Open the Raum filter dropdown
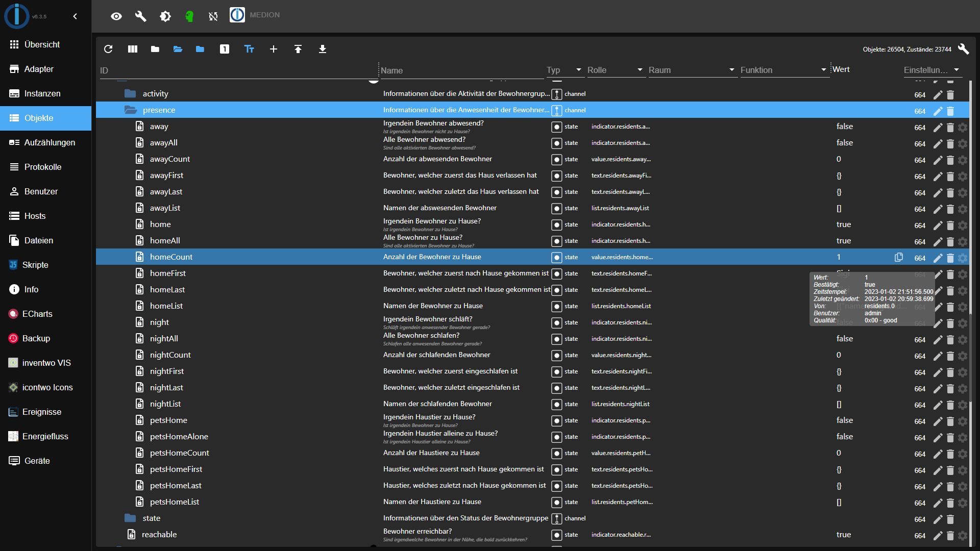 pyautogui.click(x=692, y=70)
